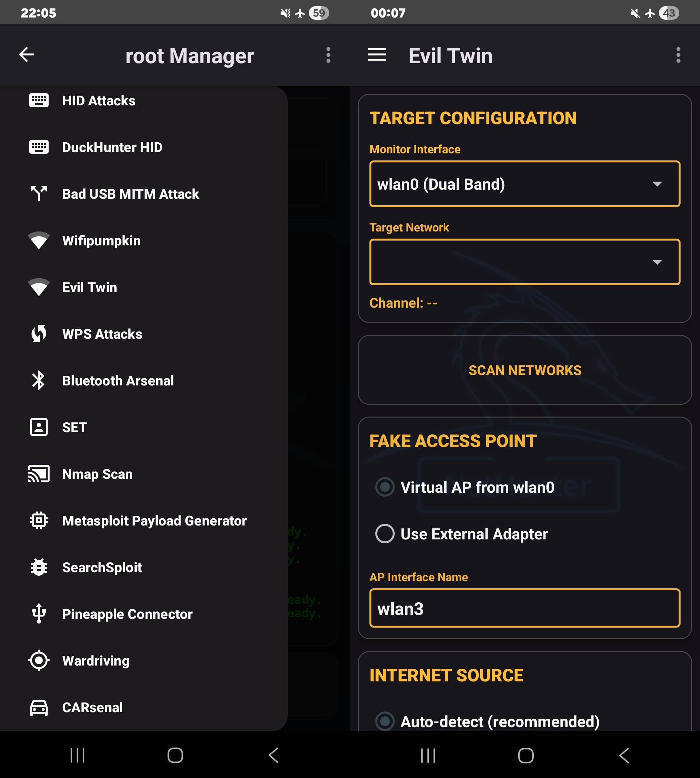
Task: Click the Nmap Scan cast icon
Action: pos(39,474)
